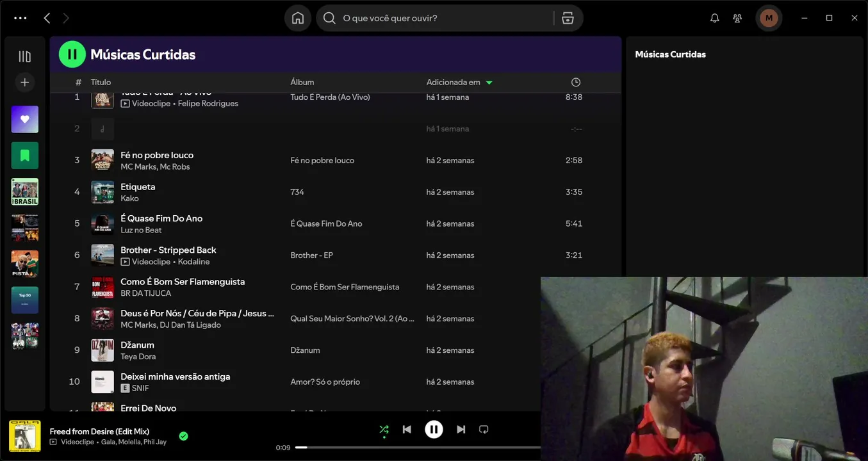
Task: Open album Amor? Só o próprio
Action: (x=325, y=382)
